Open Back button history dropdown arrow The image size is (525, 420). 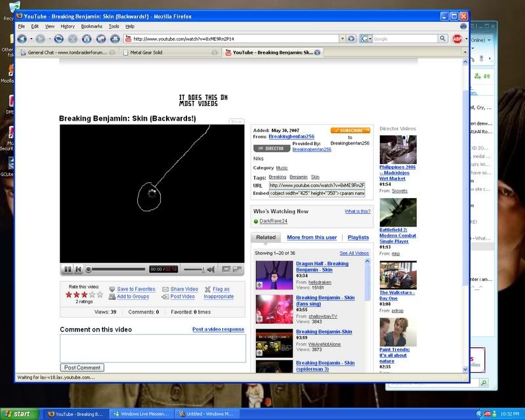point(31,39)
